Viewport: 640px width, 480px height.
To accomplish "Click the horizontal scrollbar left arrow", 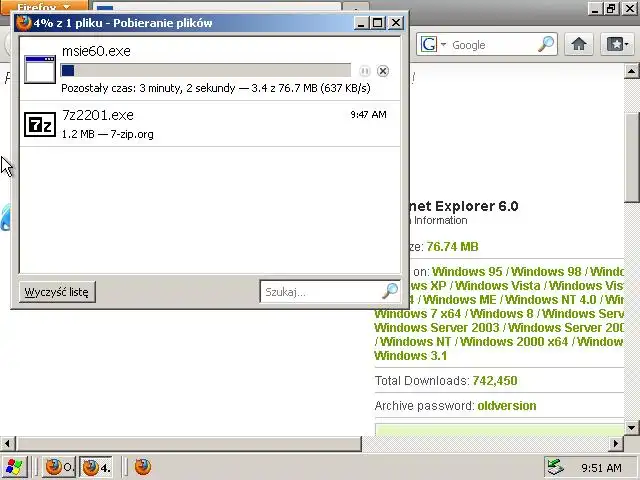I will click(7, 443).
